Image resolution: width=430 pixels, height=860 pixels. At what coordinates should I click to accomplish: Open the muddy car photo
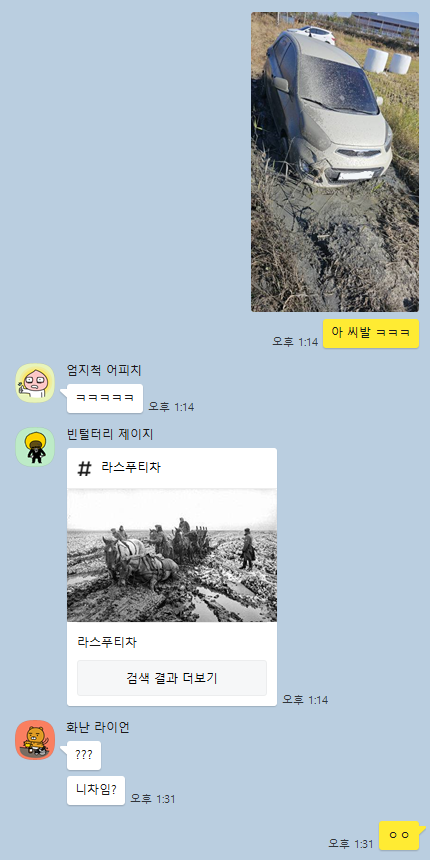[x=335, y=162]
